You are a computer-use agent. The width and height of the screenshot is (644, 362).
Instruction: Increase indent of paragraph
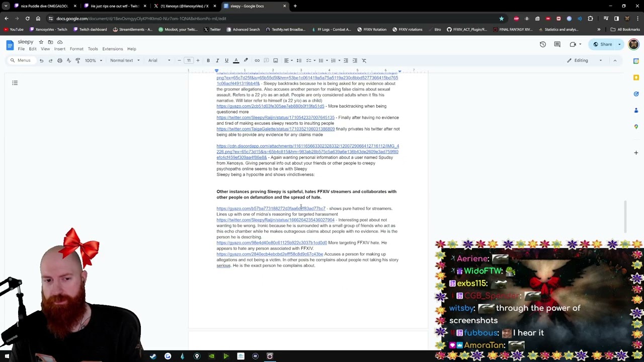click(355, 60)
